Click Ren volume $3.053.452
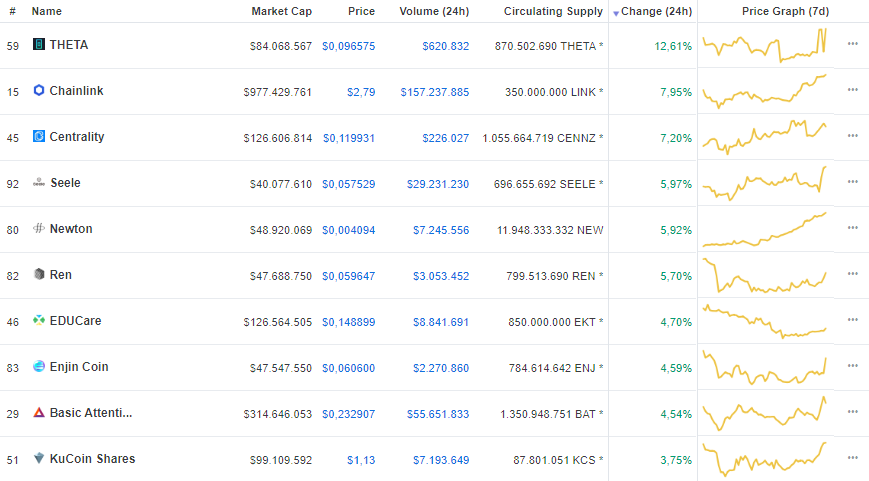The width and height of the screenshot is (869, 481). click(441, 276)
